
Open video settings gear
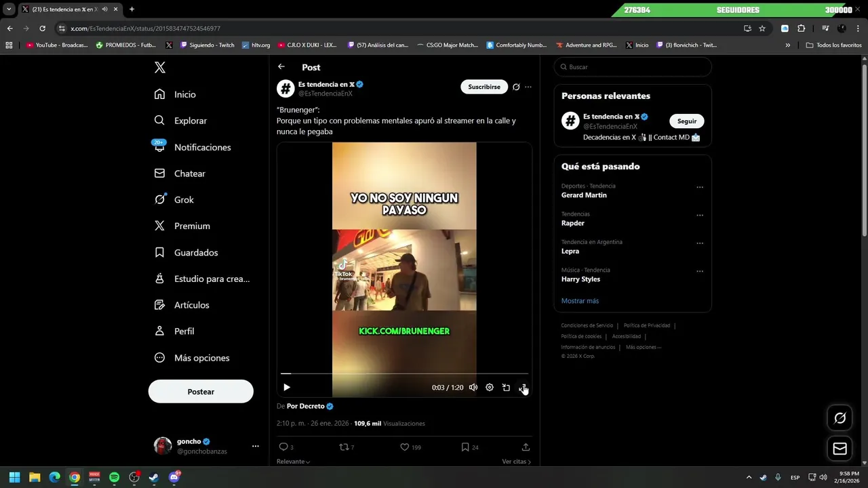click(x=490, y=388)
